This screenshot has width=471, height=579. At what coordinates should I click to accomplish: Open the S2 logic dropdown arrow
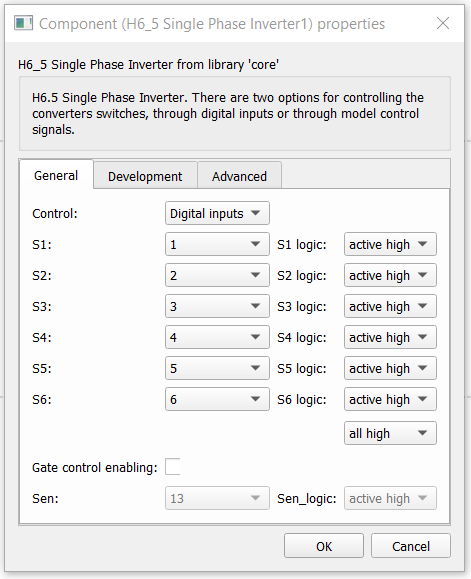tap(422, 275)
